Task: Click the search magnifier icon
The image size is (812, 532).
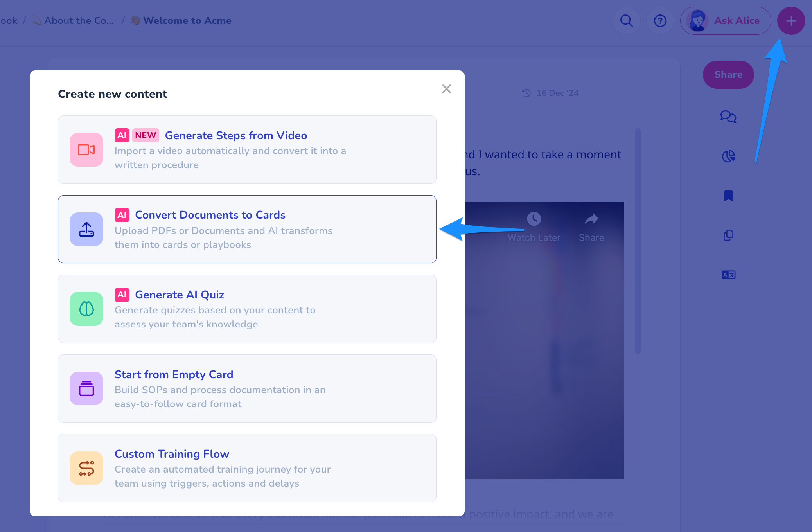Action: (627, 21)
